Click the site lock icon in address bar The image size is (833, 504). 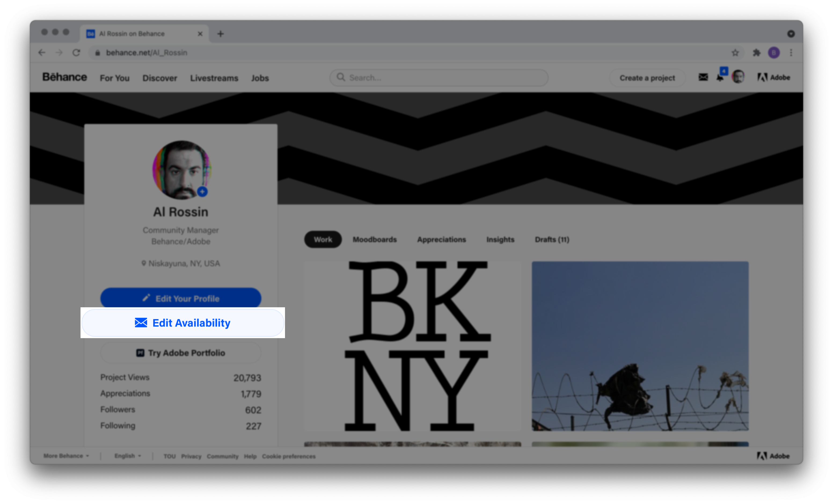point(98,53)
